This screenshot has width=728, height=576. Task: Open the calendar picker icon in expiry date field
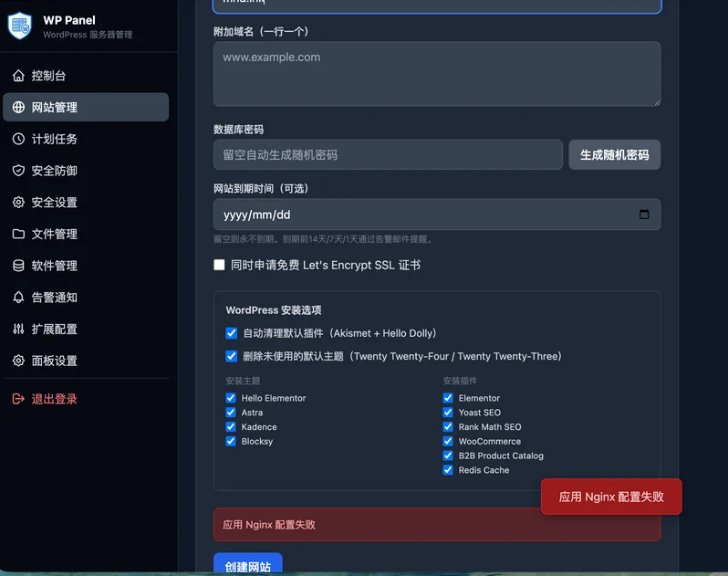[644, 215]
